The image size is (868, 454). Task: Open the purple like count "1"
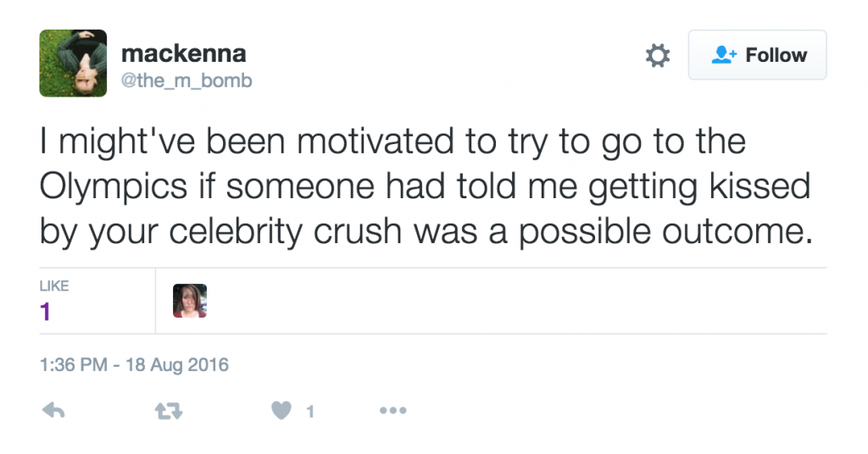click(x=46, y=312)
